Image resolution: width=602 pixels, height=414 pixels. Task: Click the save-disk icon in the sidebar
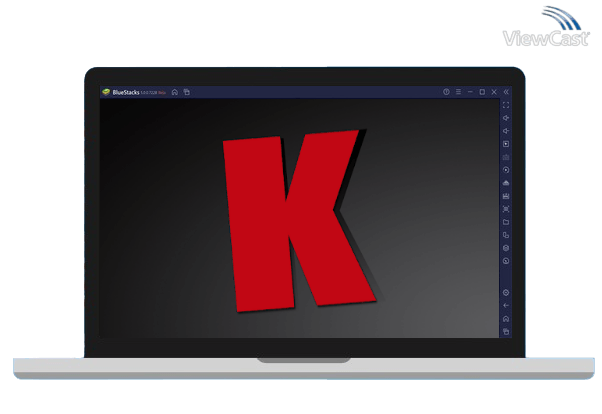pyautogui.click(x=506, y=196)
